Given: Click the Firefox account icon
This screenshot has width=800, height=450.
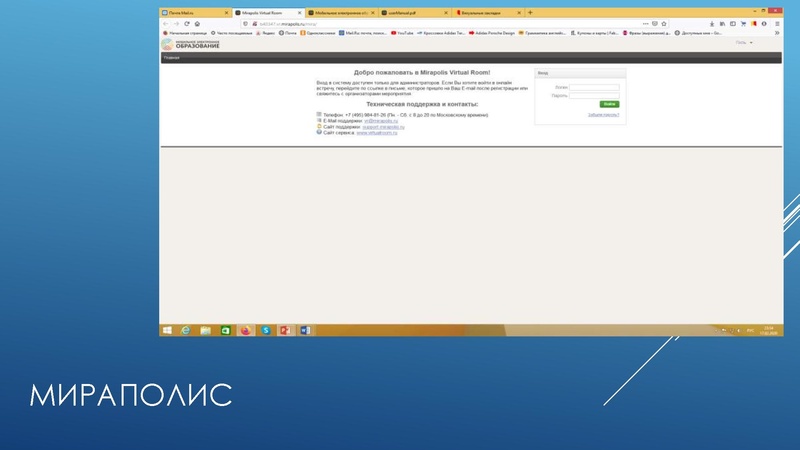Looking at the screenshot, I should 764,24.
